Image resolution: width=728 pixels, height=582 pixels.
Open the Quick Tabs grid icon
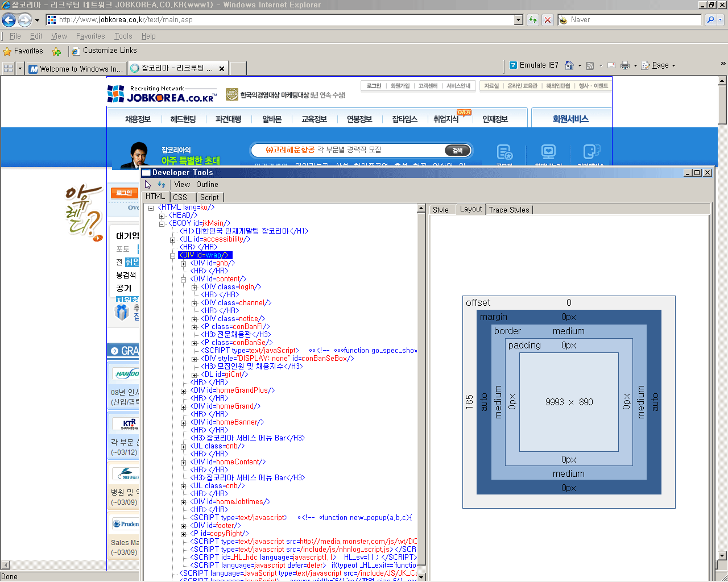point(8,68)
